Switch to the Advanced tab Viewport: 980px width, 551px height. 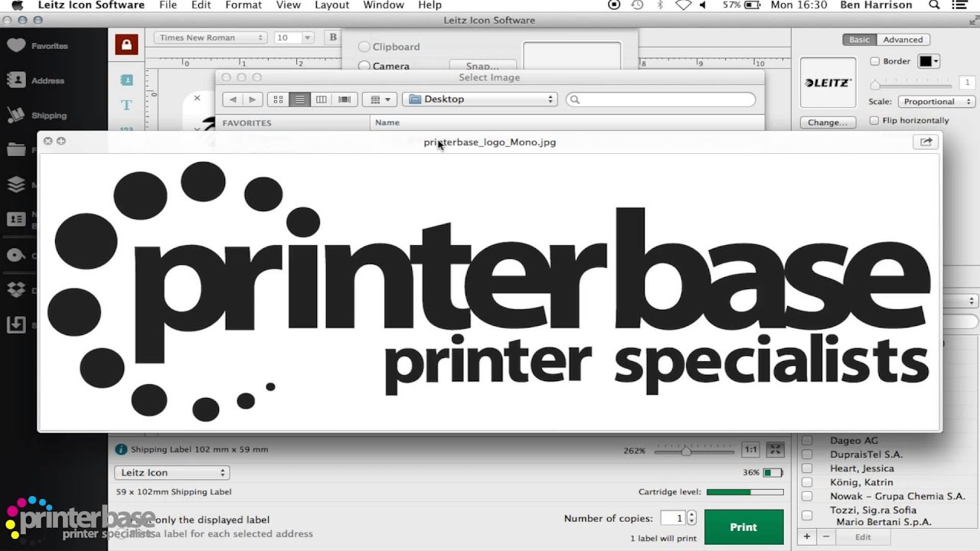[903, 39]
